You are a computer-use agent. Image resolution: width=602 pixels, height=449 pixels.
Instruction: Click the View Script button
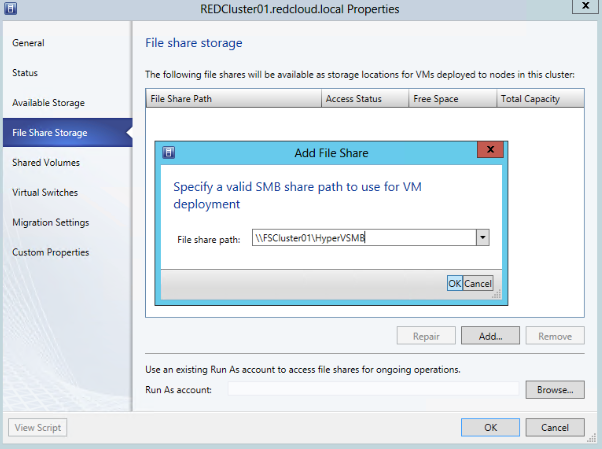(38, 427)
